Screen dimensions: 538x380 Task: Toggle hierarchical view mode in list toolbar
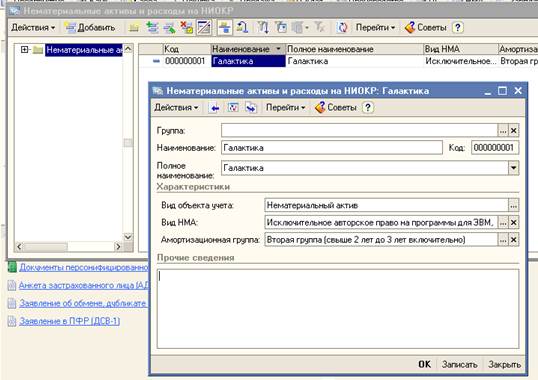click(225, 27)
